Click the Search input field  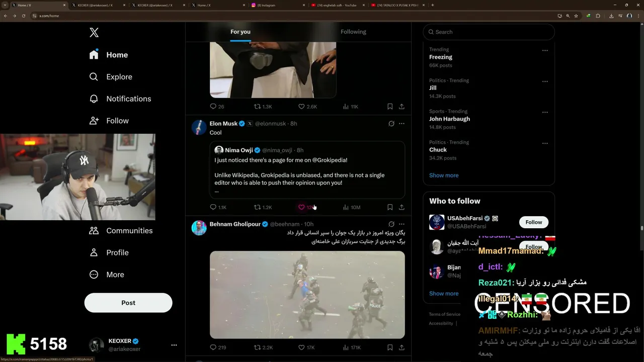(489, 32)
